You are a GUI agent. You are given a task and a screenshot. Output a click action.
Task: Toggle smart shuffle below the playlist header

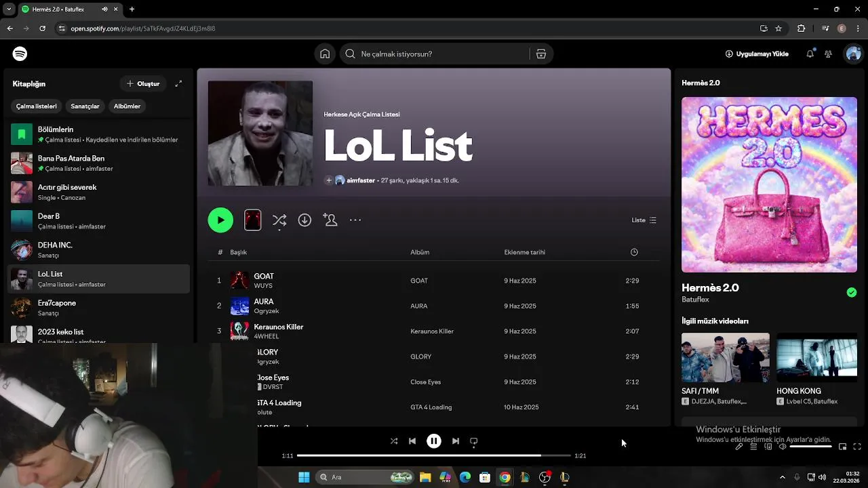click(279, 220)
